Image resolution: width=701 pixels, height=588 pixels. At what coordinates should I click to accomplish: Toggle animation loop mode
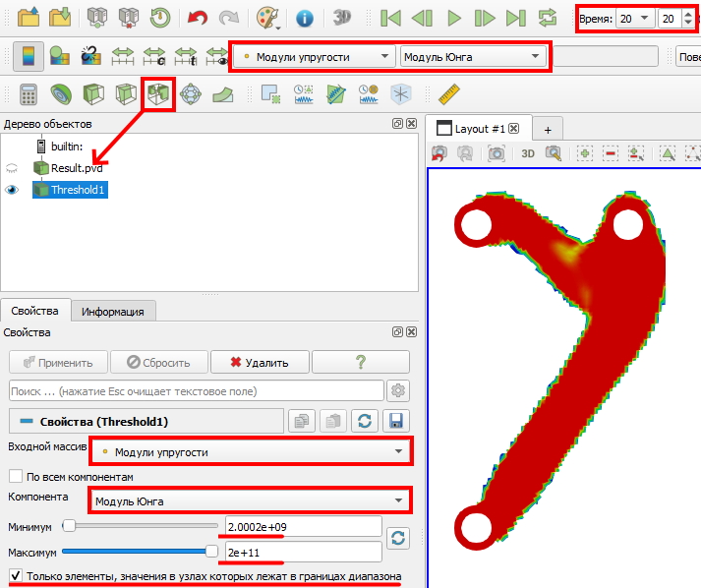[548, 18]
